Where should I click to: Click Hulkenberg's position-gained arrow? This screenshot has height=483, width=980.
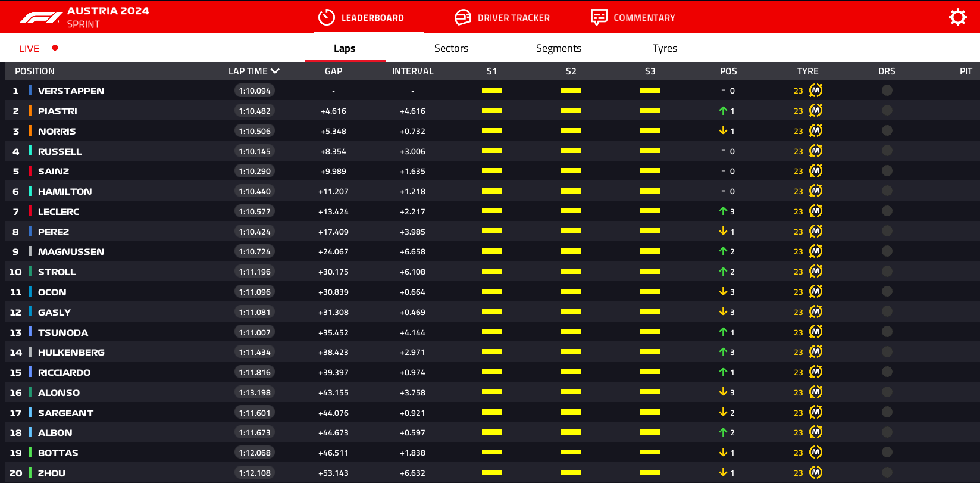point(723,352)
